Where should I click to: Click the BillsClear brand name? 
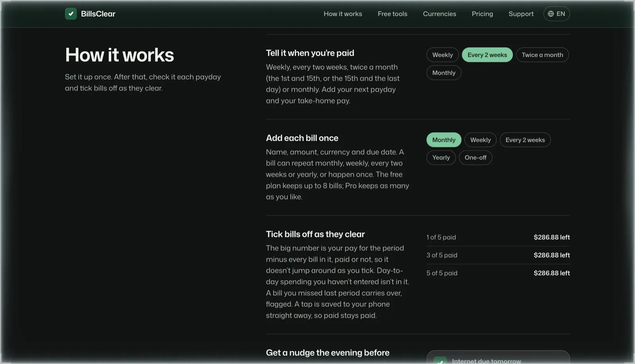pyautogui.click(x=98, y=14)
